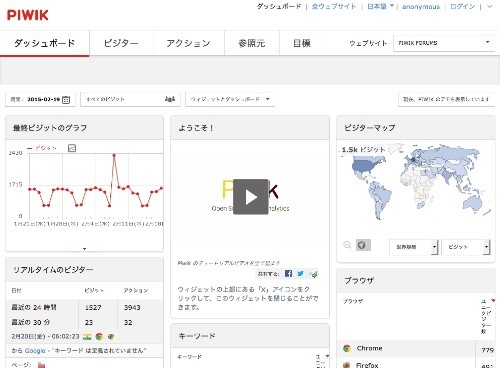The image size is (500, 368).
Task: Click the ようこそ! widget title
Action: (196, 128)
